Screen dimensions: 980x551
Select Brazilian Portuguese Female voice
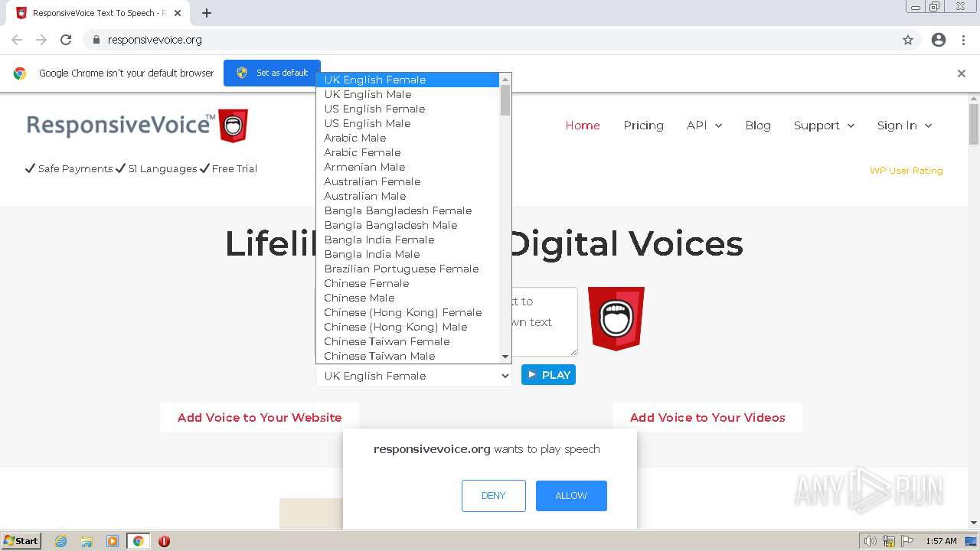click(407, 269)
